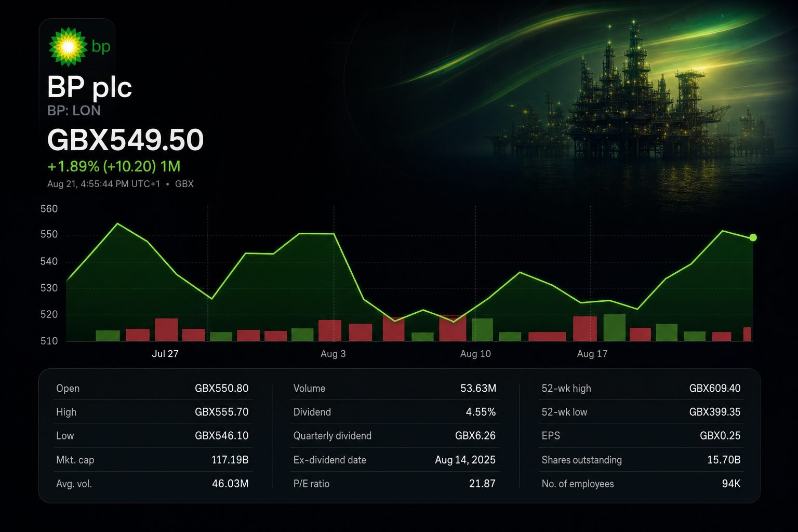Click the P/E ratio row label

311,484
